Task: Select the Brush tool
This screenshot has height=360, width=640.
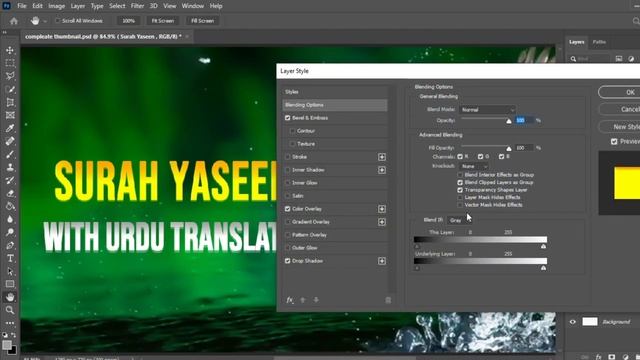Action: click(10, 155)
